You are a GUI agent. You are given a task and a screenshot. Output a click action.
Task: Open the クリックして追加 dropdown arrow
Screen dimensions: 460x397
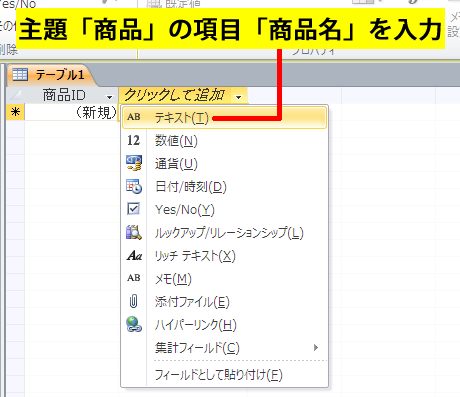click(x=238, y=97)
